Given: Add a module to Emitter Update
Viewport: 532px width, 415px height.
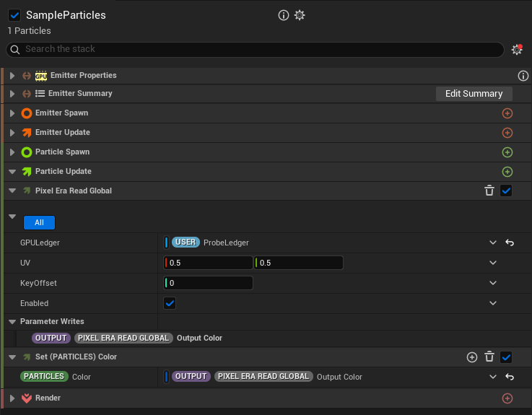Looking at the screenshot, I should [x=507, y=133].
